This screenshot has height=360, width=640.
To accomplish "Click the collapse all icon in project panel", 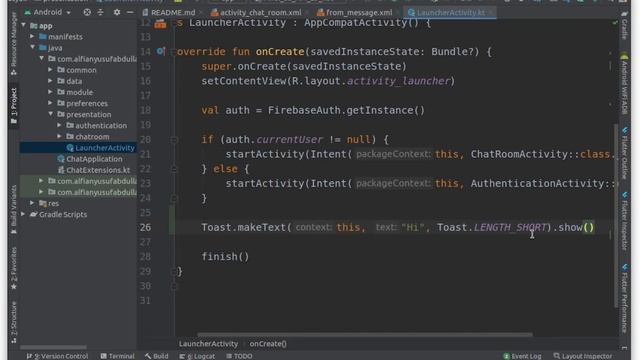I will (x=100, y=12).
